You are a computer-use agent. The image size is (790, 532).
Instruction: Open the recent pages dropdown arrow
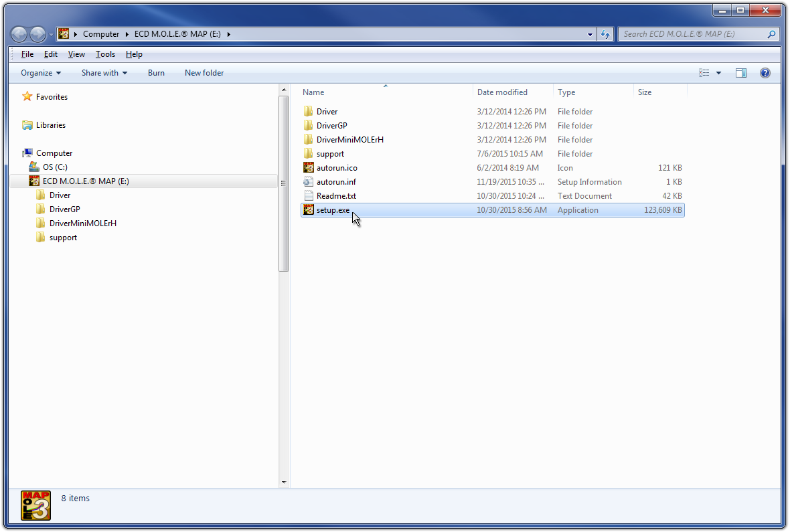51,34
